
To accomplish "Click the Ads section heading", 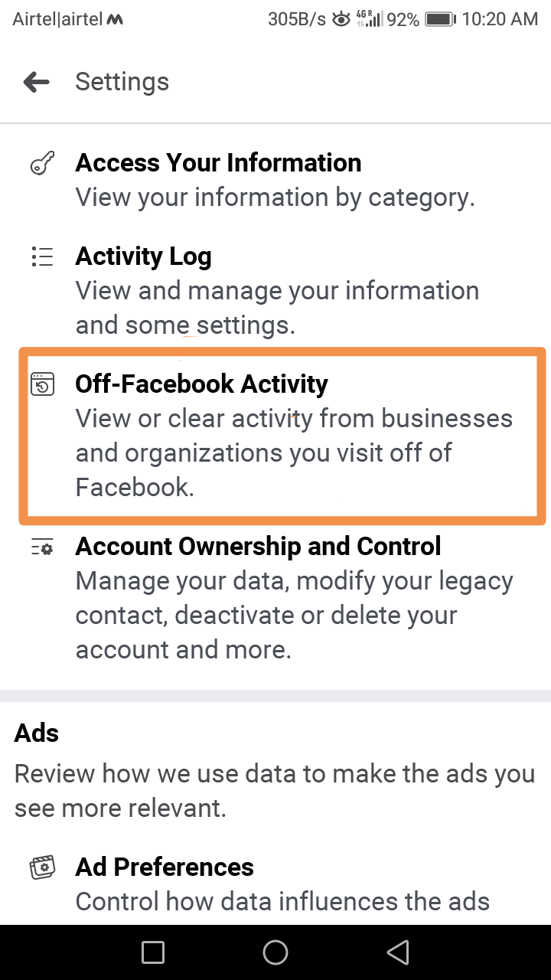I will [35, 732].
